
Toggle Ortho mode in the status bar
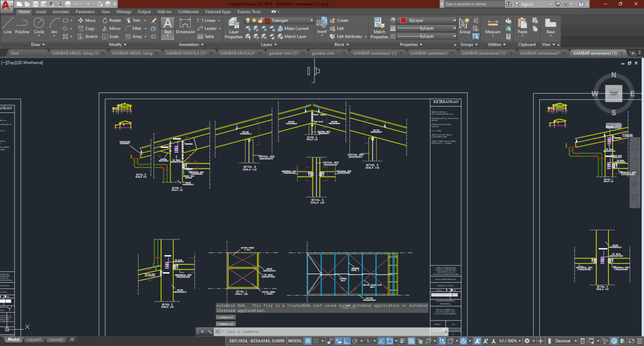click(348, 341)
